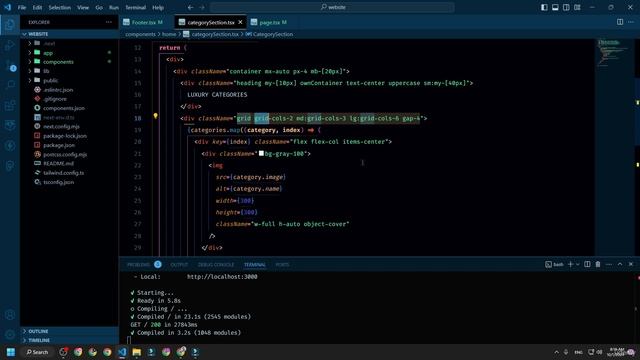640x360 pixels.
Task: Toggle the primary sidebar visibility
Action: pyautogui.click(x=544, y=7)
